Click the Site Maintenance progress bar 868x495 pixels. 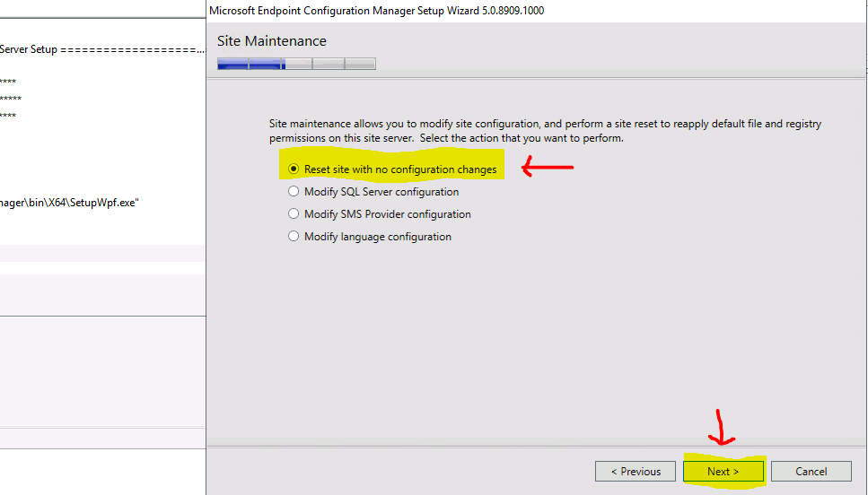297,64
